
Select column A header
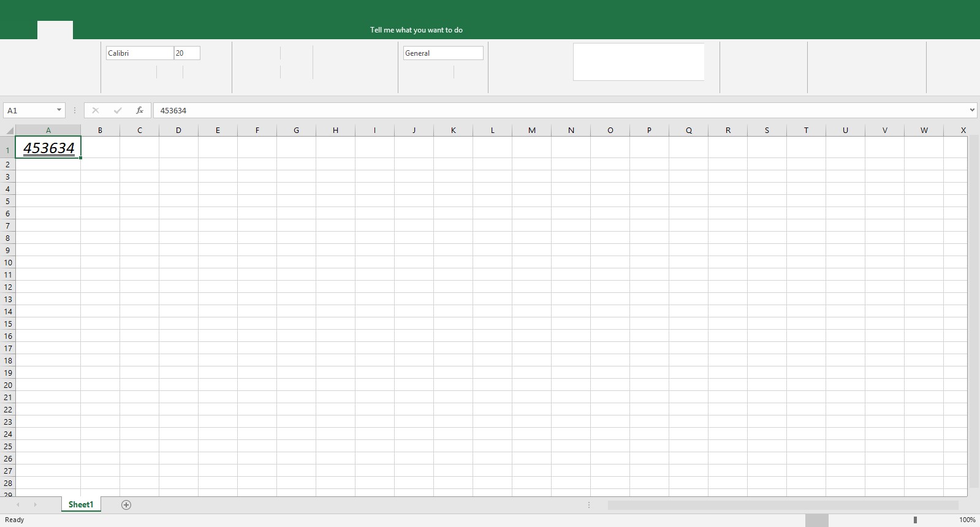[48, 131]
